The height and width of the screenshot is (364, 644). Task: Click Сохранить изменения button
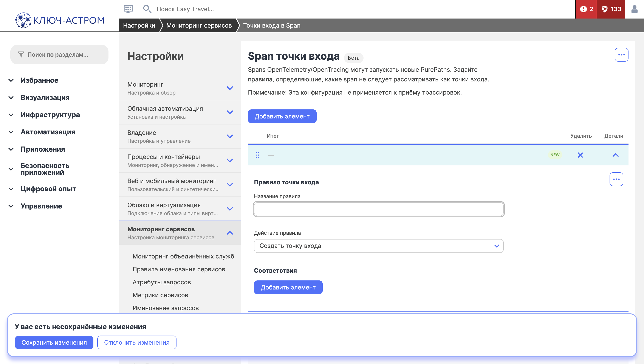(54, 342)
